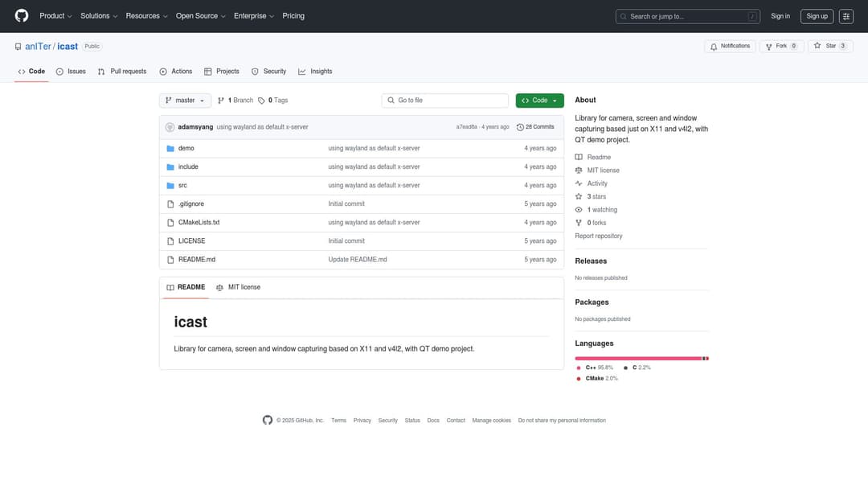Switch to the Pull requests tab
This screenshot has height=489, width=868.
[122, 72]
